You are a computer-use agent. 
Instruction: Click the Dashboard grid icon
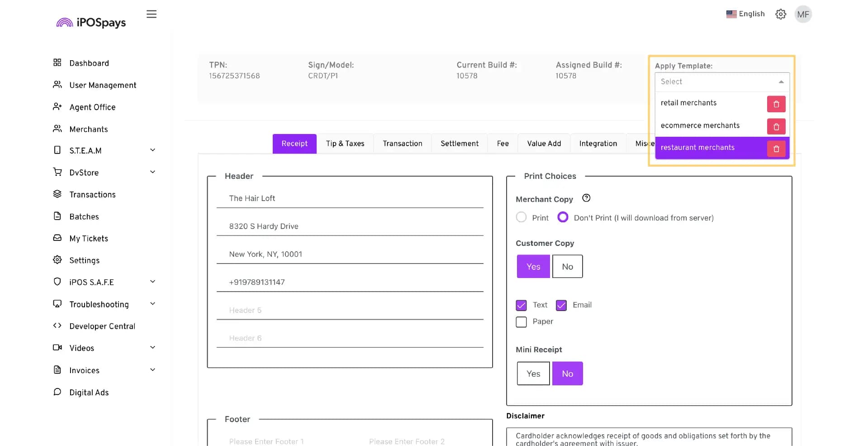click(57, 62)
